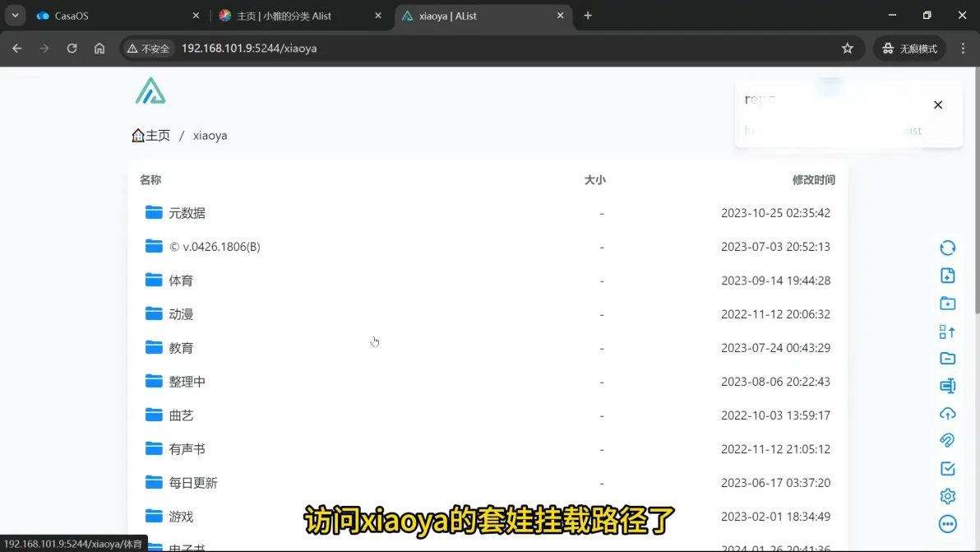Open the 动漫 folder
The width and height of the screenshot is (980, 552).
(x=181, y=314)
